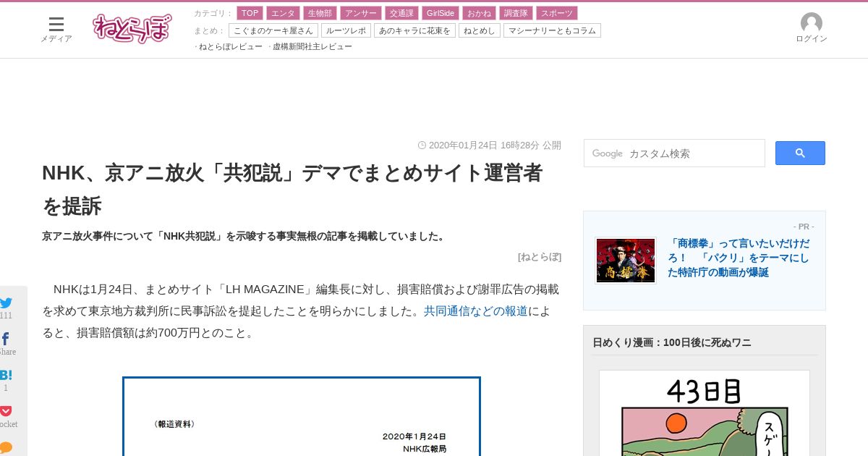Screen dimensions: 868x456
Task: Open the 43日目 comic image
Action: 705,413
